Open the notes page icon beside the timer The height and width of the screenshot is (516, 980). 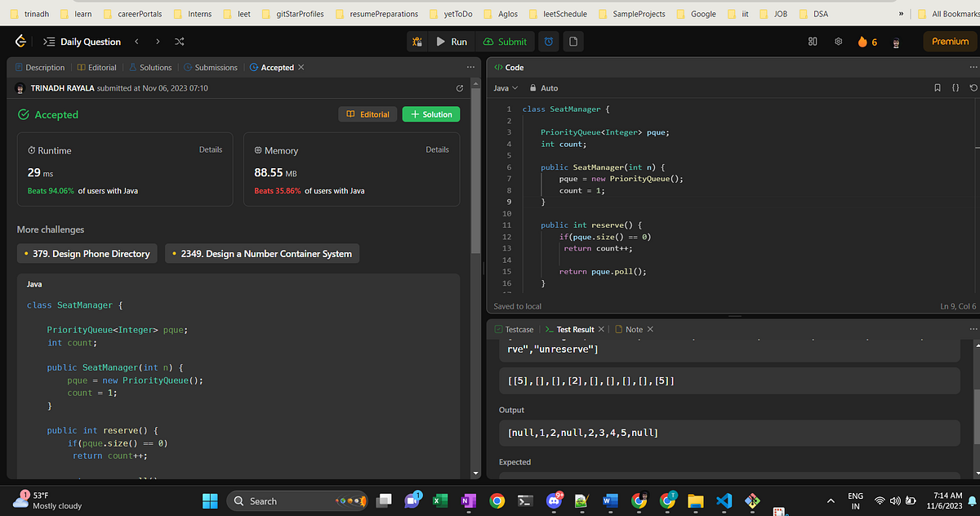coord(573,42)
